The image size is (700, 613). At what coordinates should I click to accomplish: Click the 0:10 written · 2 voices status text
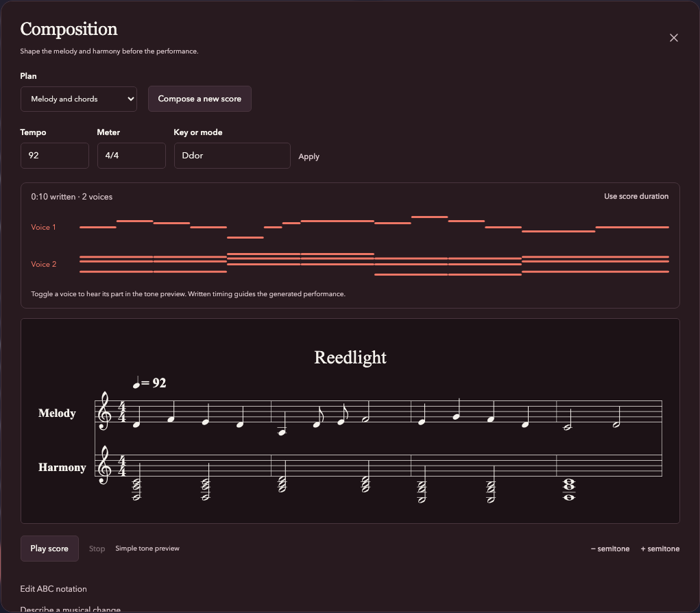71,197
